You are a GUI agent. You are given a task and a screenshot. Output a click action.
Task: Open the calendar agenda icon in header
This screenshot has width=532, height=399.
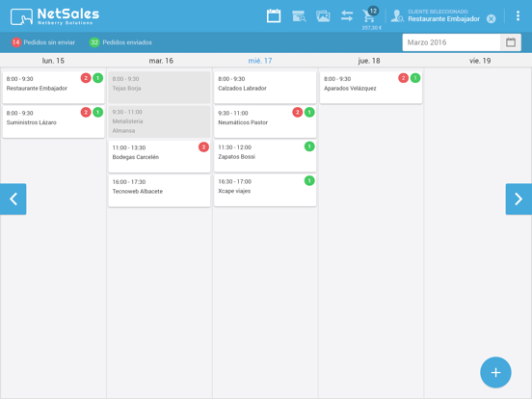click(274, 16)
